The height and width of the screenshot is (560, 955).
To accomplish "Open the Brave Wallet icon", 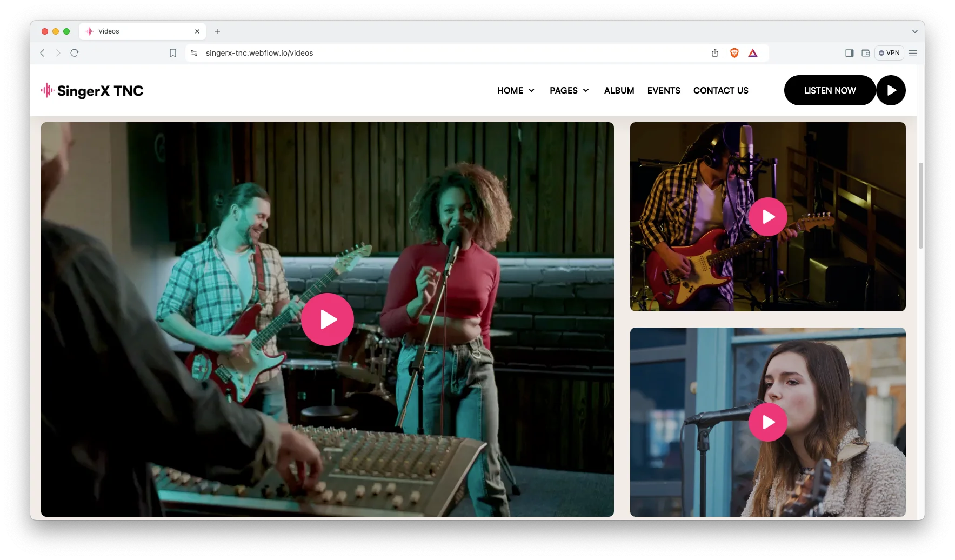I will tap(865, 53).
